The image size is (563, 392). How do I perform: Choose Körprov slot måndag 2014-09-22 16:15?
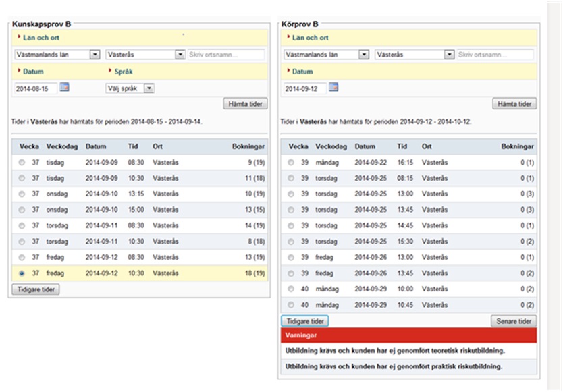pyautogui.click(x=409, y=162)
